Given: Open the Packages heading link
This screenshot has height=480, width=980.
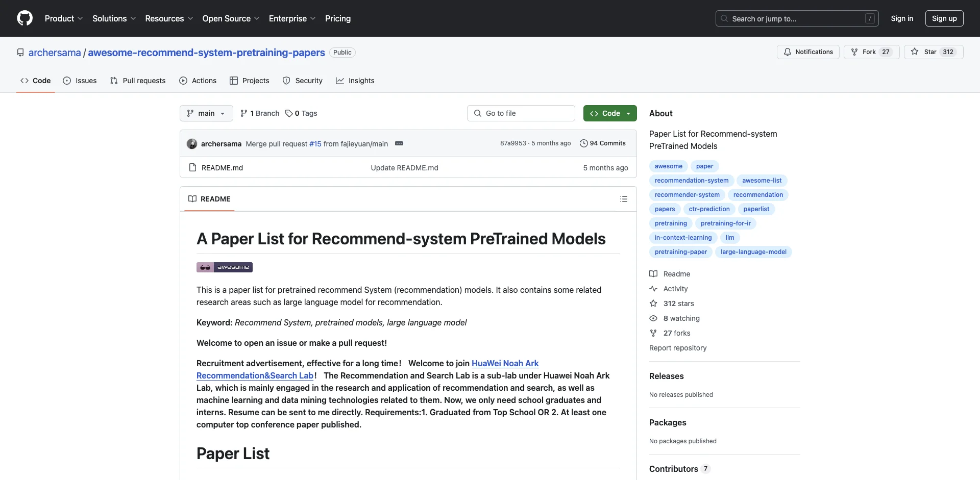Looking at the screenshot, I should [x=668, y=422].
